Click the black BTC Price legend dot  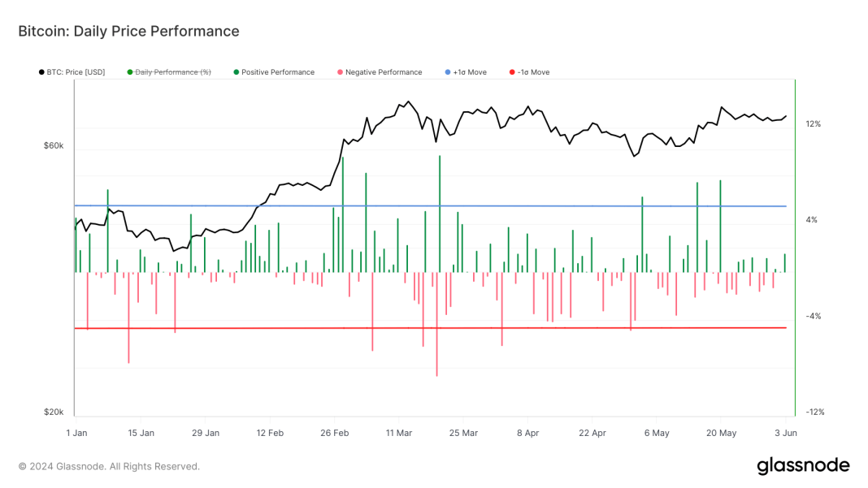[41, 71]
